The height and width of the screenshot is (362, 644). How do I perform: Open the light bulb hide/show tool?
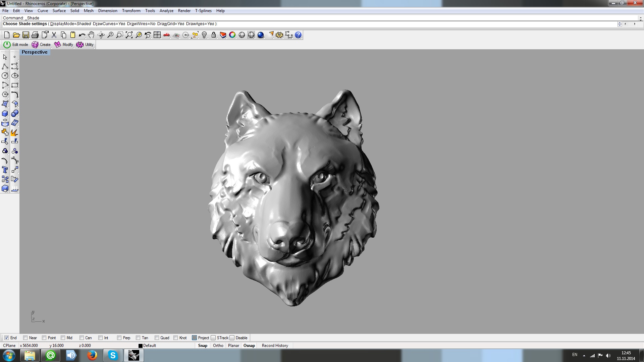pos(204,35)
